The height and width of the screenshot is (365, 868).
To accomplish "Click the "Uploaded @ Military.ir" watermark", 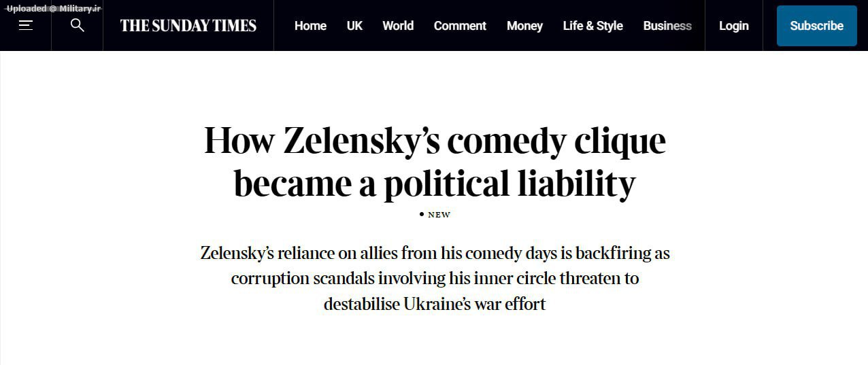I will click(53, 8).
